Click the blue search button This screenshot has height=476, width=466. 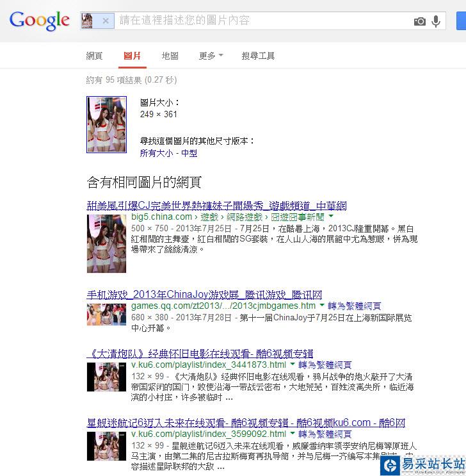(461, 21)
